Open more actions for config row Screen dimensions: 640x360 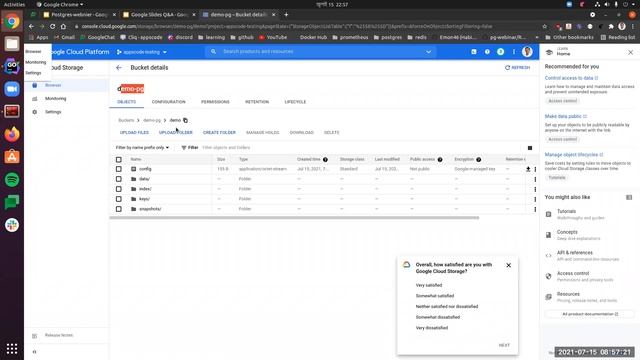(535, 169)
